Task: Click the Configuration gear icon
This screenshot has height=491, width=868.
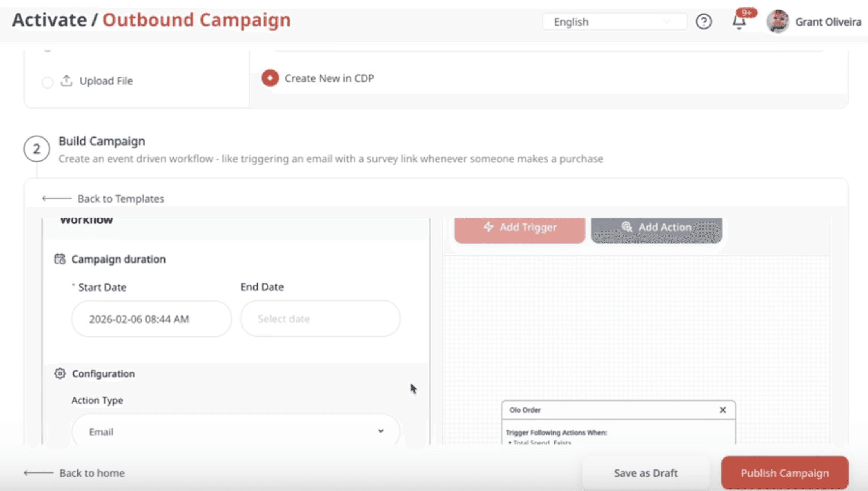Action: pyautogui.click(x=60, y=373)
